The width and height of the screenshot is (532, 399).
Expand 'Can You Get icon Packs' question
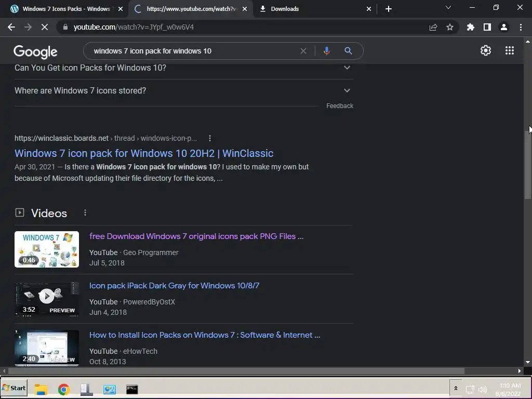point(183,68)
